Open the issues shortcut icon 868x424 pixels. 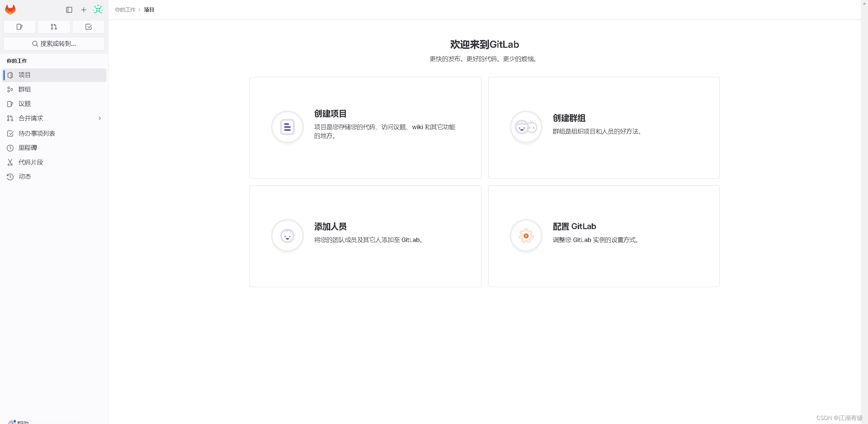(19, 27)
